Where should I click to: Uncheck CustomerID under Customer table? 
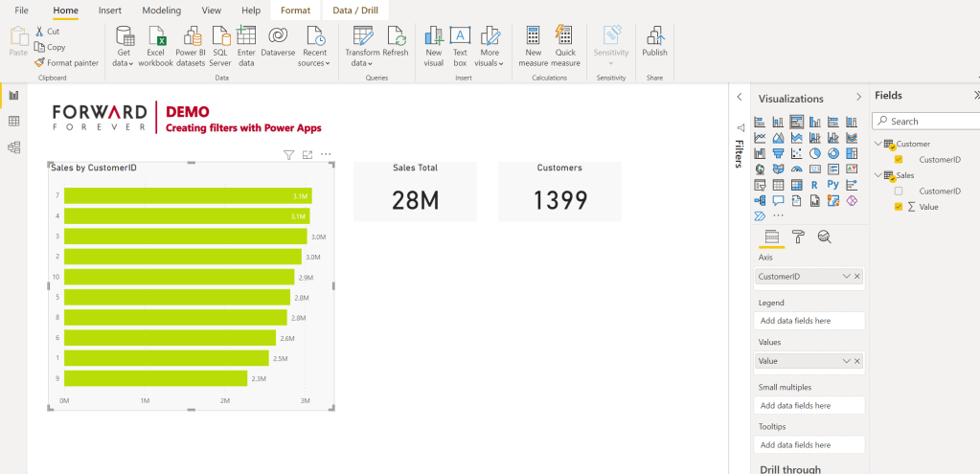[x=899, y=160]
